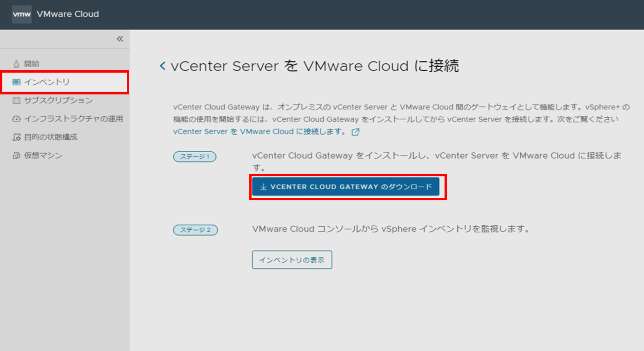Open 仮想マシン in the sidebar

tap(43, 155)
